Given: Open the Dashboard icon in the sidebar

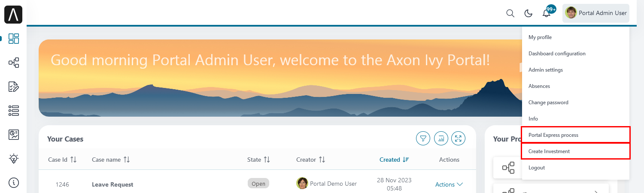Looking at the screenshot, I should [14, 39].
